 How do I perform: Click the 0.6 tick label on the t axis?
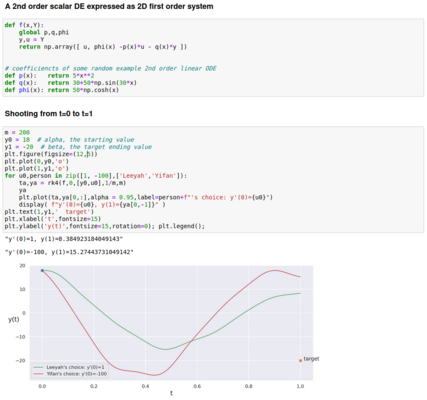click(197, 386)
